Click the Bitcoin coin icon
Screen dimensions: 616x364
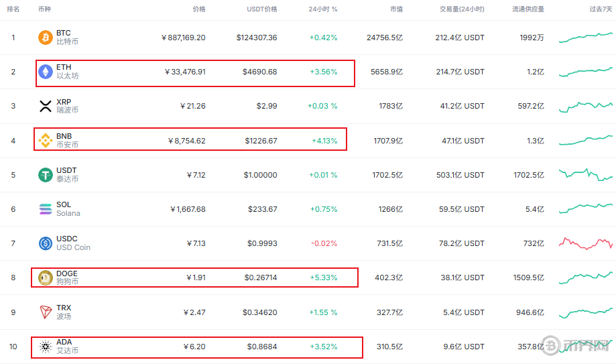coord(46,37)
